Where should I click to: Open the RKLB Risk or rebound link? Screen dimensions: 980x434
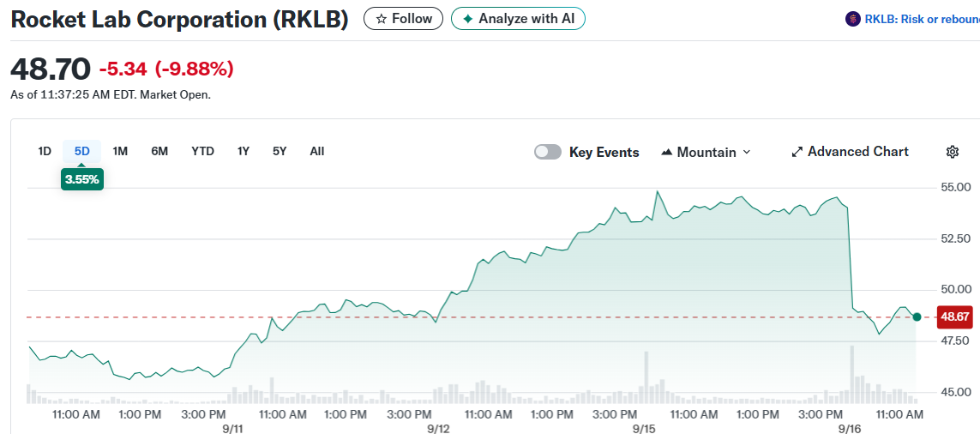click(921, 20)
